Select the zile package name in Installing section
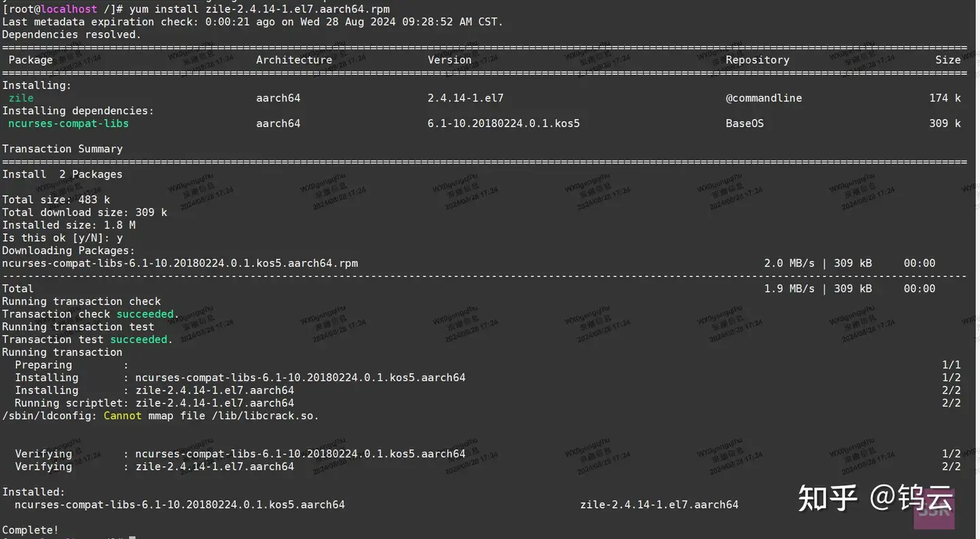This screenshot has height=539, width=980. click(x=20, y=97)
